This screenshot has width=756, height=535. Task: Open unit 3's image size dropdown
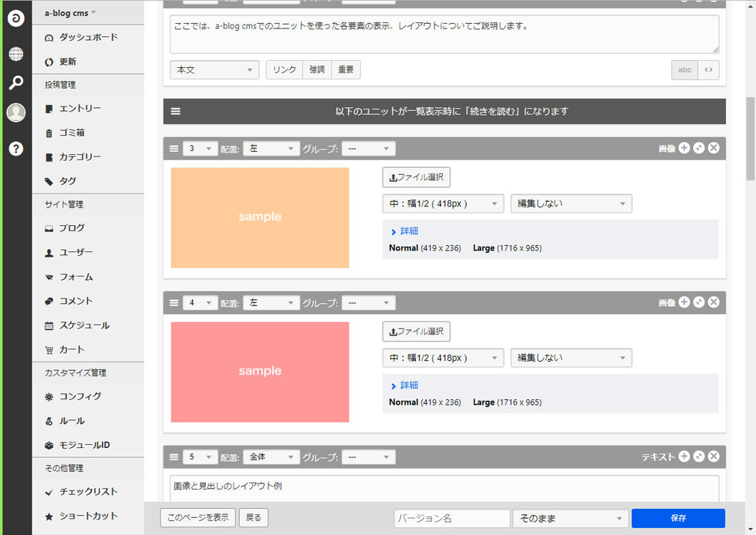(x=443, y=204)
